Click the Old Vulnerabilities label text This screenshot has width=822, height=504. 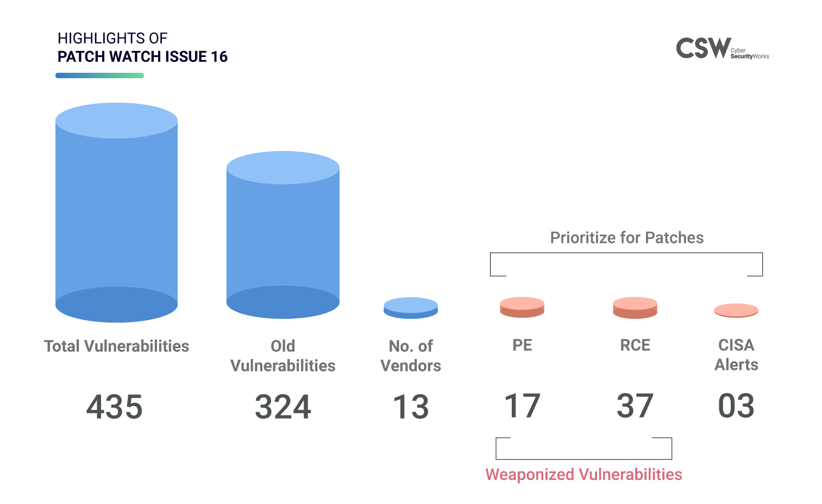283,356
